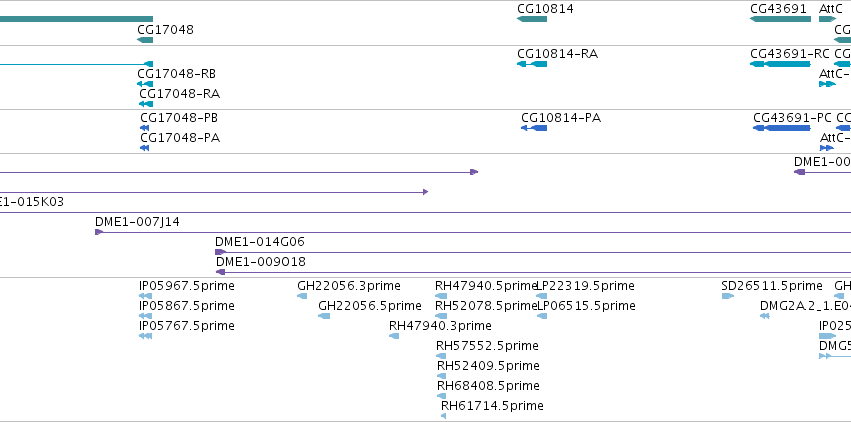Open EST IP05967.5prime

[187, 286]
